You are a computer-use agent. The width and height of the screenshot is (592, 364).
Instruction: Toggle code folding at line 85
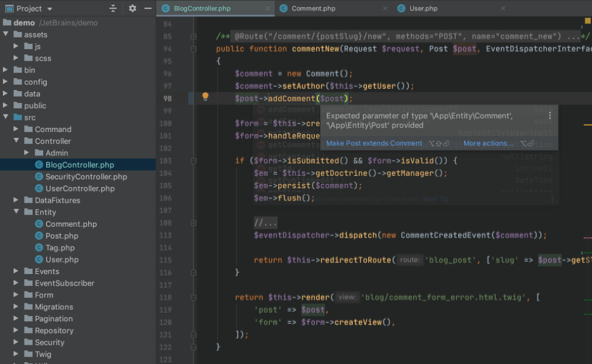click(193, 36)
